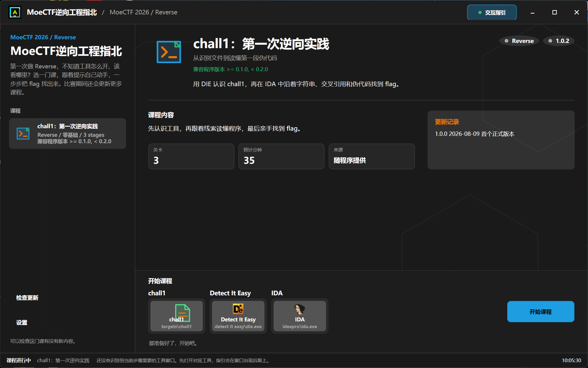Start the course with 开始课程 button
The image size is (588, 368).
541,312
